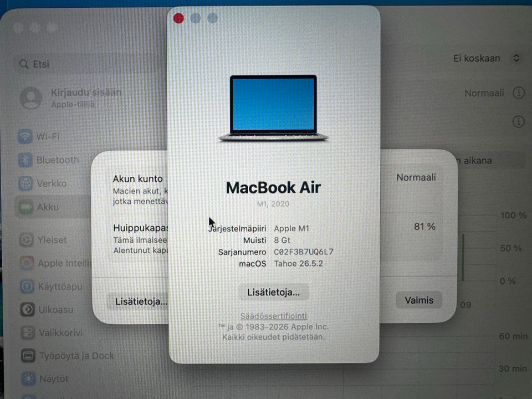Open the Näytöt displays icon
Image resolution: width=532 pixels, height=399 pixels.
[28, 378]
